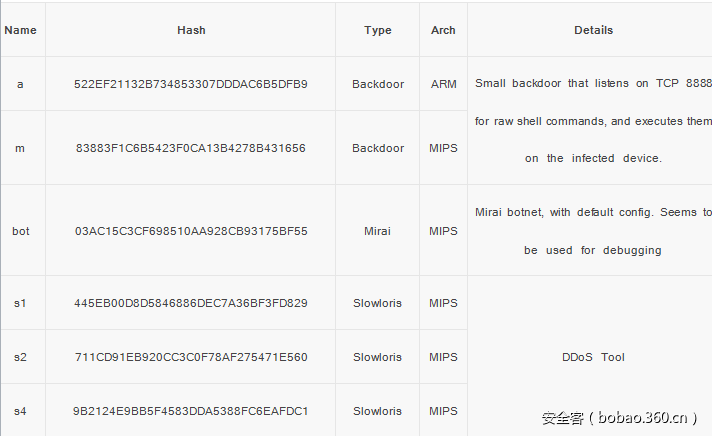Click the name cell labeled s4
Image resolution: width=712 pixels, height=436 pixels.
point(20,411)
